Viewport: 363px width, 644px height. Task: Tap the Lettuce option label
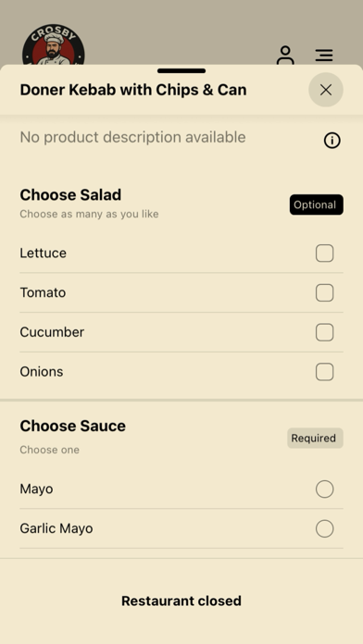coord(44,253)
